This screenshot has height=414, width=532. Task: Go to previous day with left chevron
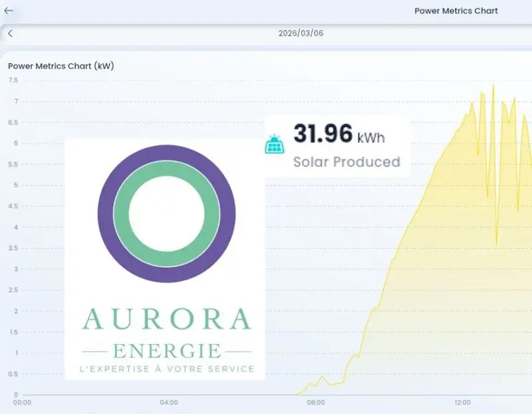[10, 33]
